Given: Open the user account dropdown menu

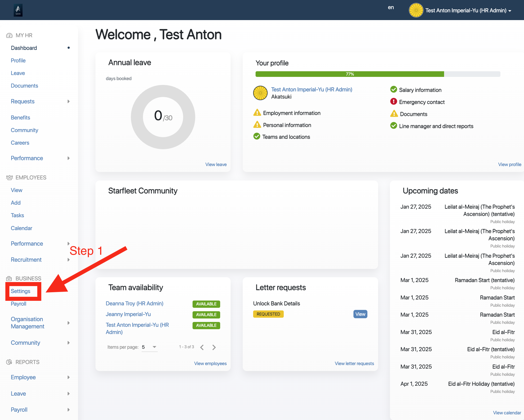Looking at the screenshot, I should (510, 11).
